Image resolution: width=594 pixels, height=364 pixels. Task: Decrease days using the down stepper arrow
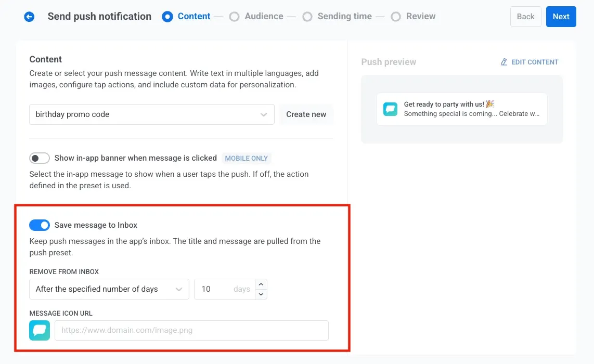[261, 294]
